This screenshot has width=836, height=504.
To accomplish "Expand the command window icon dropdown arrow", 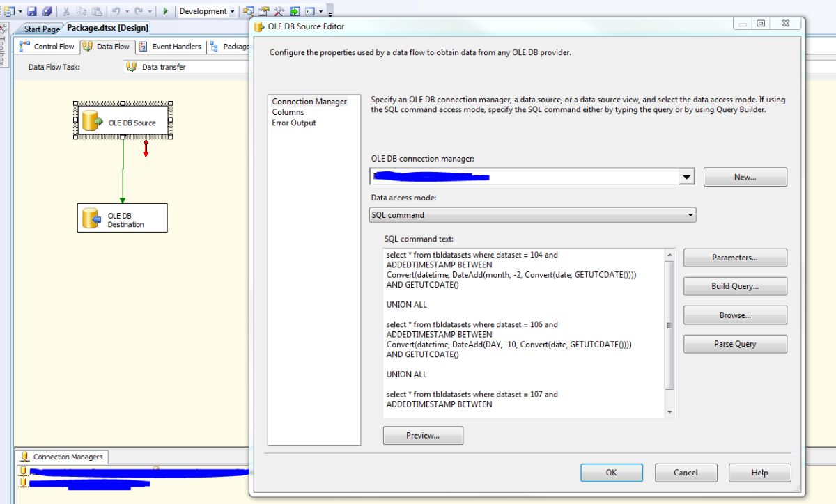I will [320, 11].
